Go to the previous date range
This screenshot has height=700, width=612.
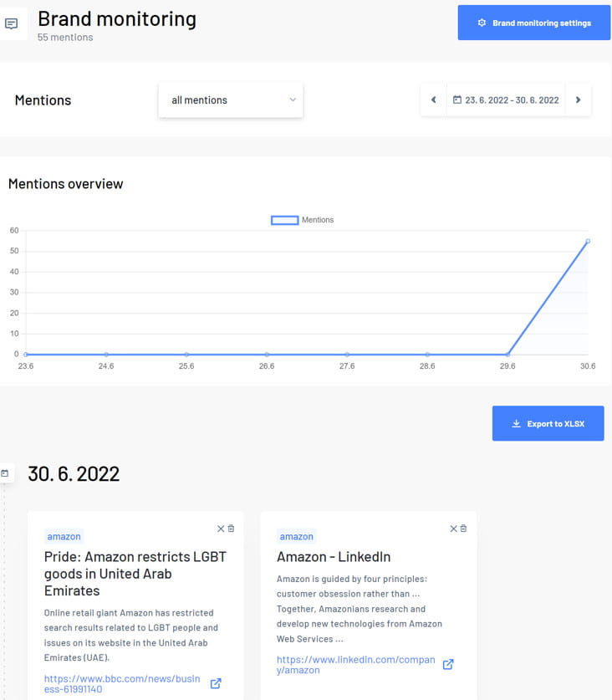tap(433, 100)
